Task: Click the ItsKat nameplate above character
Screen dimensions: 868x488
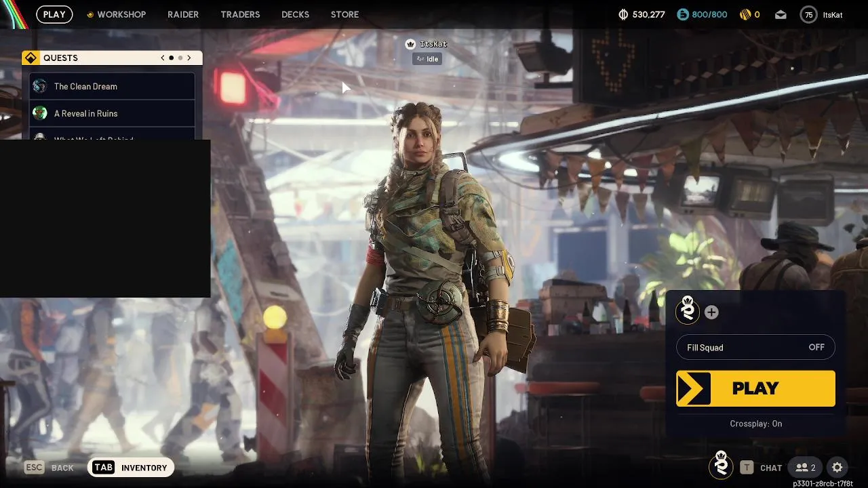Action: (433, 44)
